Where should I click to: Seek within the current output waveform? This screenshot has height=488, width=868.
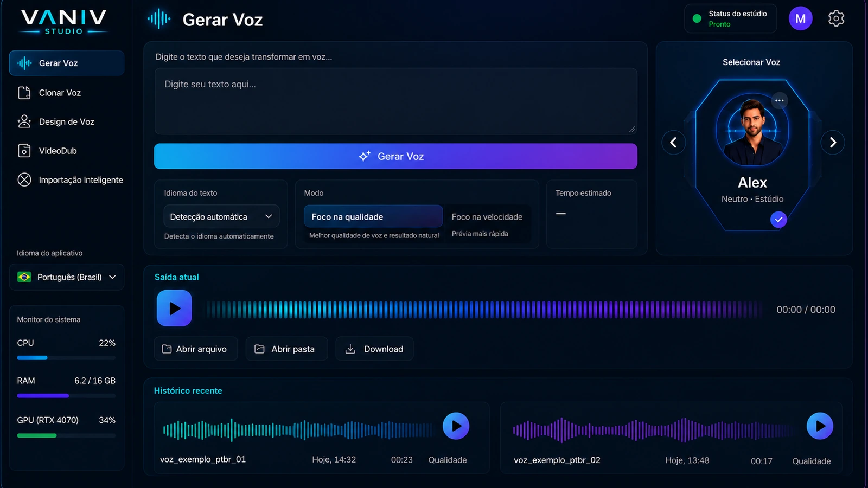click(x=484, y=310)
